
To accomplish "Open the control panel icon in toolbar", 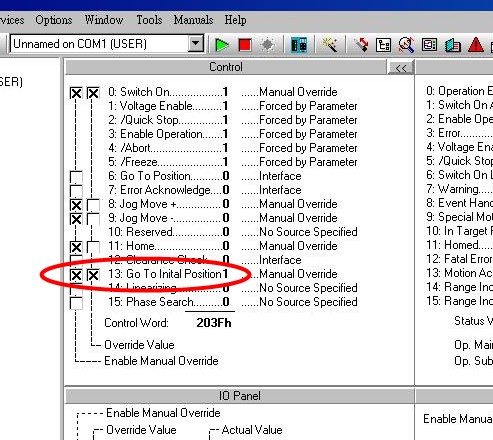I will [299, 45].
